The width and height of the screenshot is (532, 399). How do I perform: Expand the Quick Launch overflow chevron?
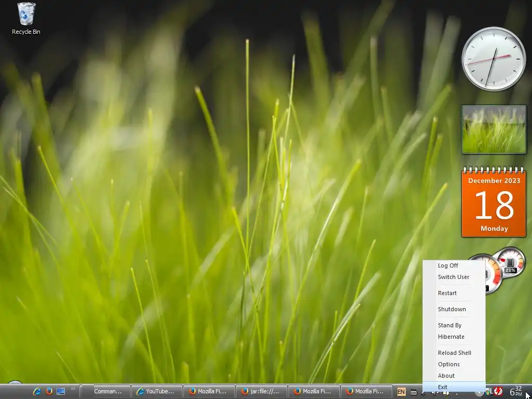73,389
